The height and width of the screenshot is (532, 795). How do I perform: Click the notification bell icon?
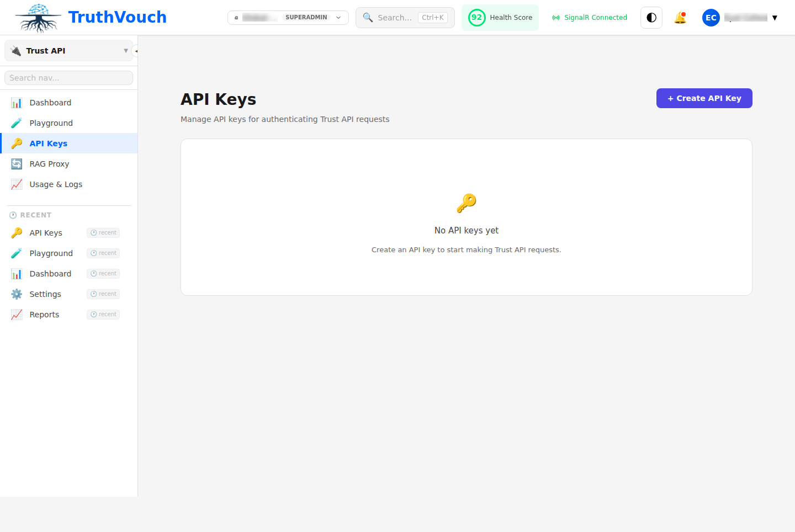680,17
